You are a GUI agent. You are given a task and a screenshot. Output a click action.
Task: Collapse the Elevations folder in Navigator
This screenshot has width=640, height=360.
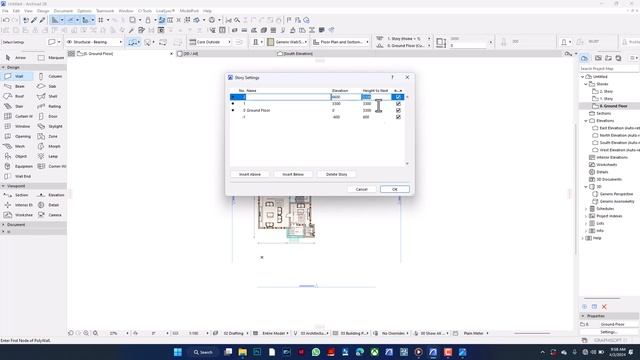[x=586, y=121]
